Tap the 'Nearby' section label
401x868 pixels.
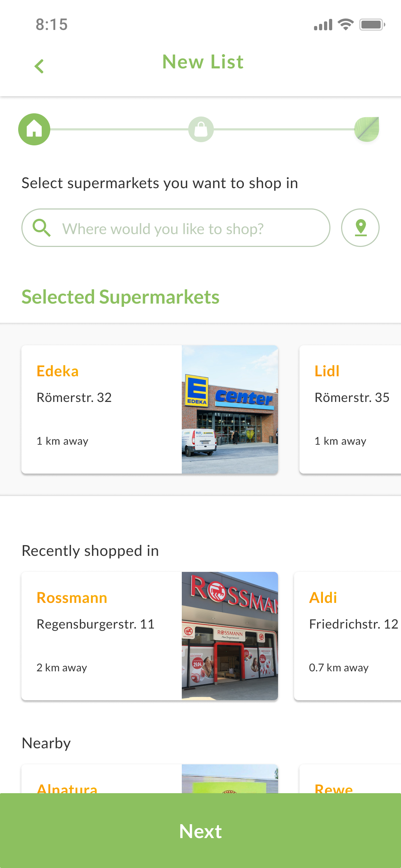click(46, 743)
